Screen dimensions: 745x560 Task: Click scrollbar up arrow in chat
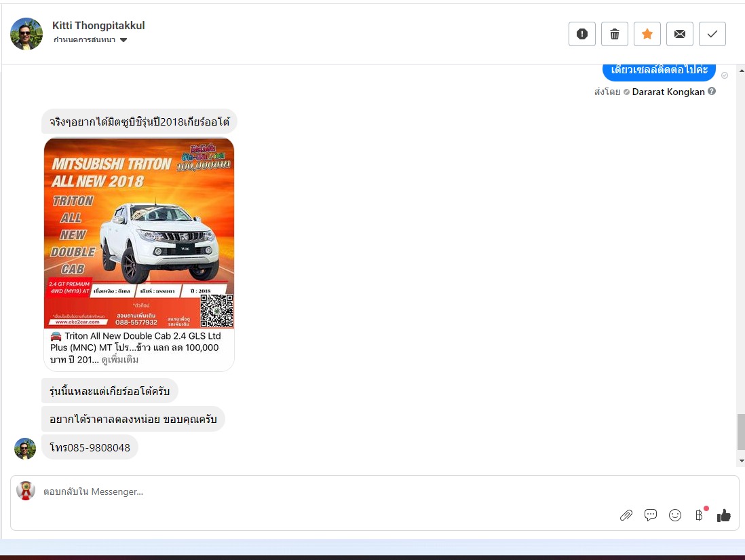pos(741,71)
